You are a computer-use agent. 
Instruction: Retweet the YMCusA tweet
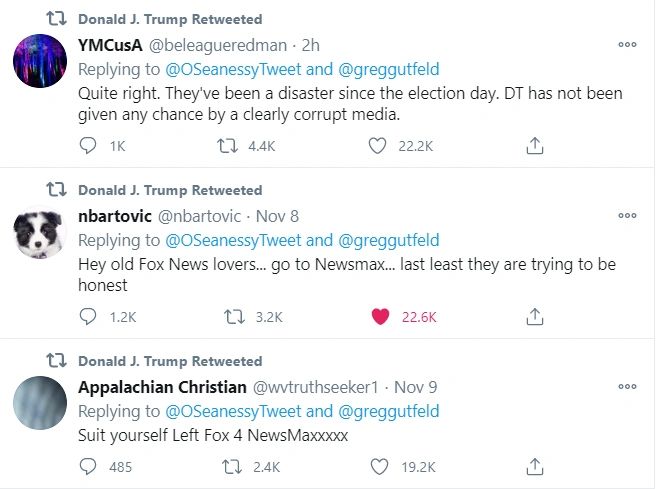[227, 146]
